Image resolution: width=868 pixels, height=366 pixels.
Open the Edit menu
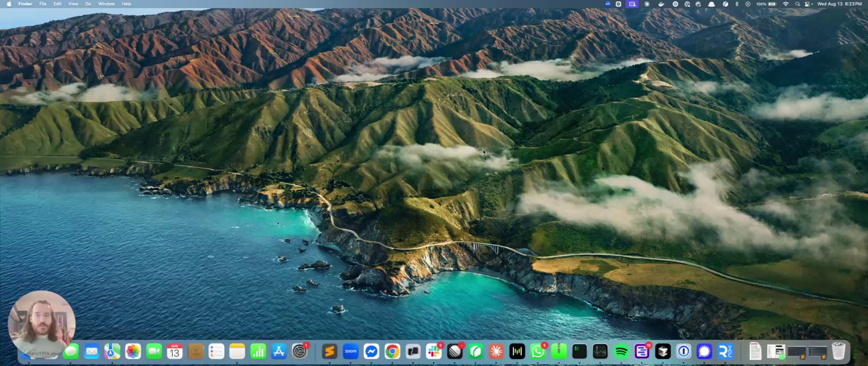click(x=57, y=4)
